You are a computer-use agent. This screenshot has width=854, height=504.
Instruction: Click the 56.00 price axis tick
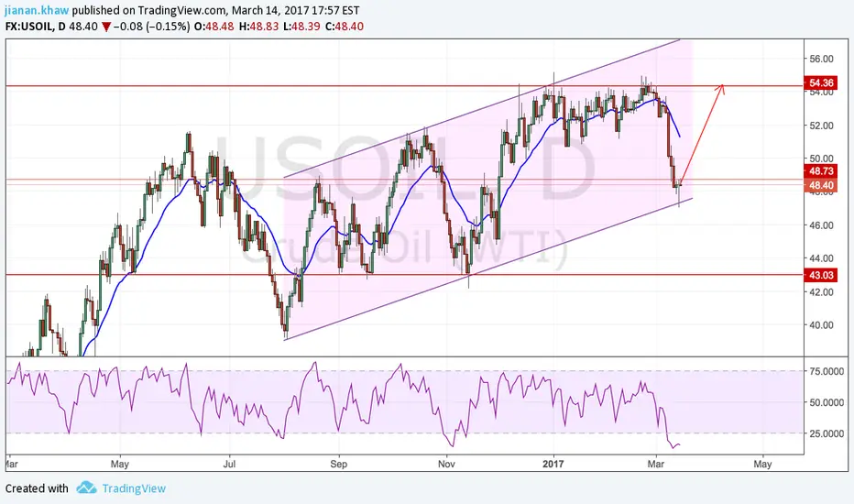click(x=821, y=59)
